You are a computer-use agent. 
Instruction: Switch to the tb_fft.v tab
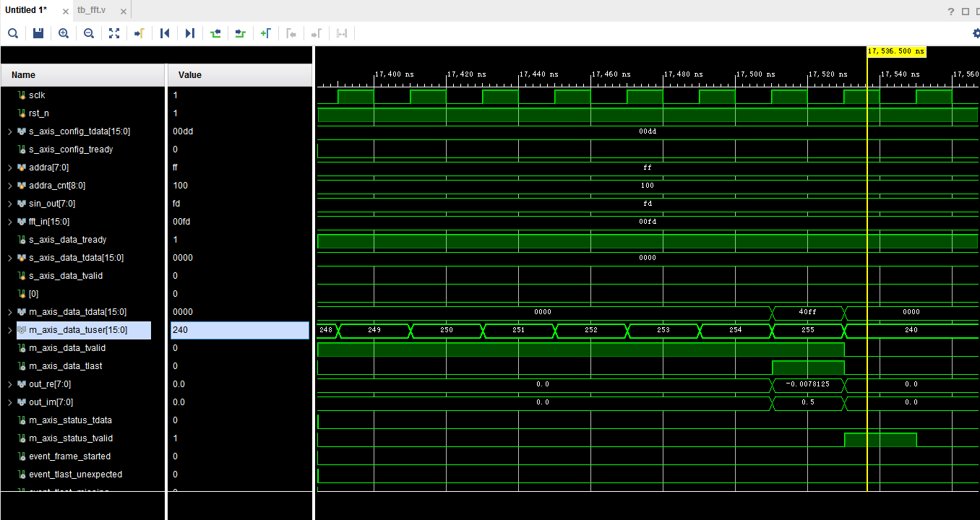click(x=91, y=10)
